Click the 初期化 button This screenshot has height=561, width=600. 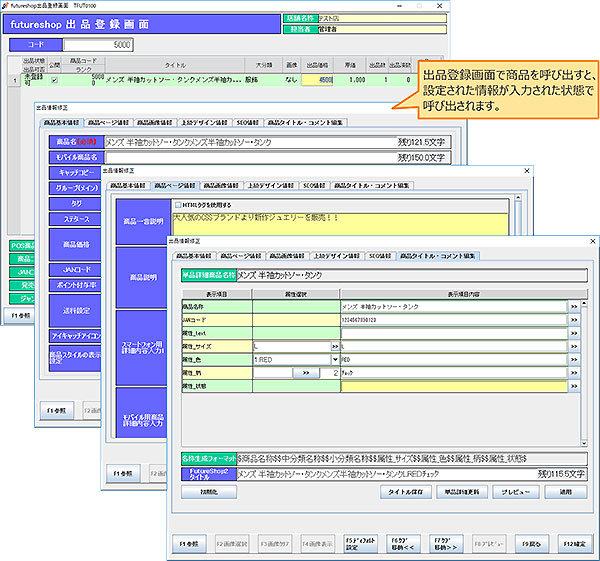(x=210, y=492)
